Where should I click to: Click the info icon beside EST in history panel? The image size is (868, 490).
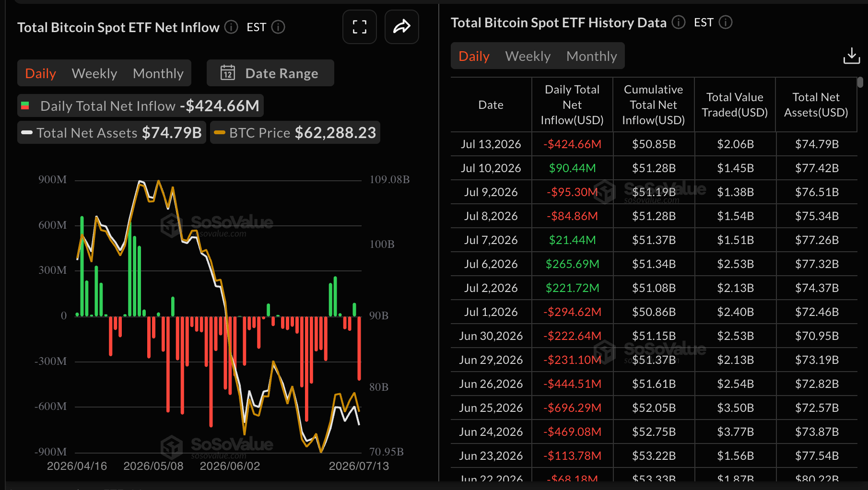click(x=726, y=22)
